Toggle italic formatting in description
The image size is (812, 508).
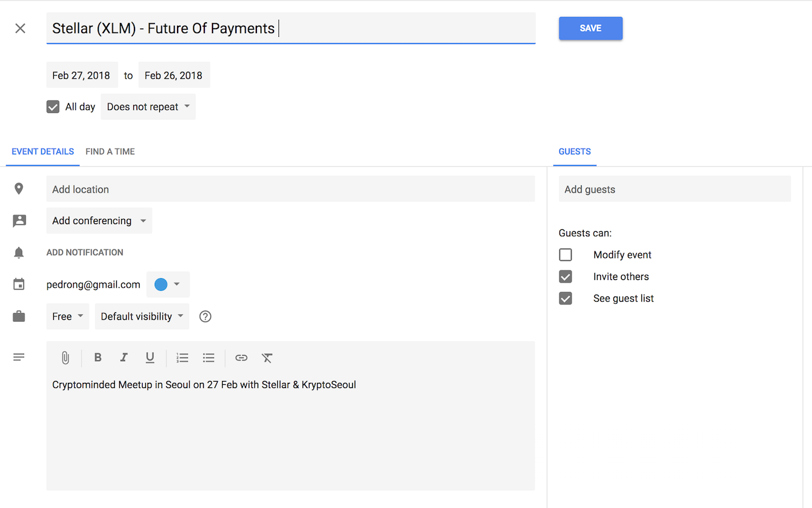pos(124,358)
